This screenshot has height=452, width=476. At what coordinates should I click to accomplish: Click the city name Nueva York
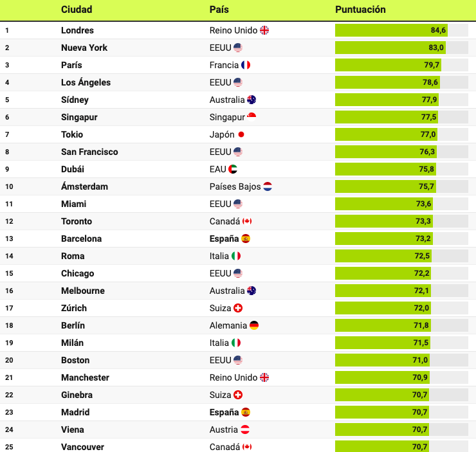(84, 48)
